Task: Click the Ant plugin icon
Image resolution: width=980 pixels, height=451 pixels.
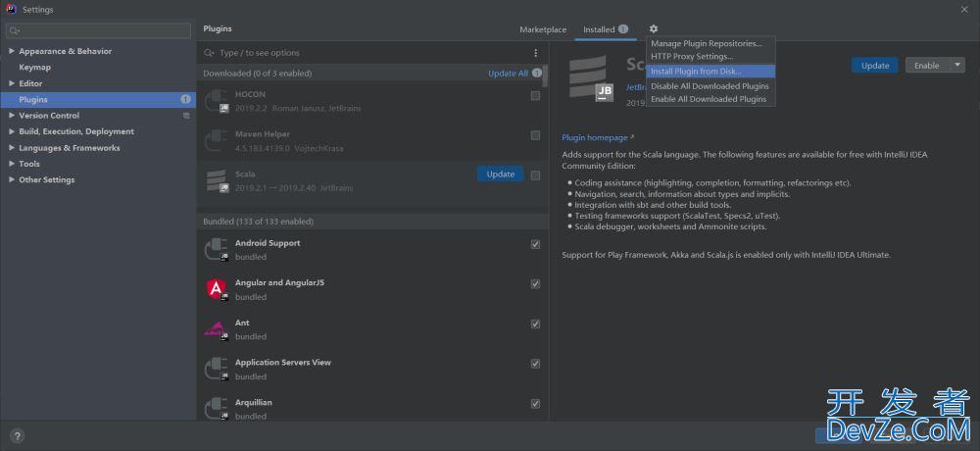Action: click(x=217, y=329)
